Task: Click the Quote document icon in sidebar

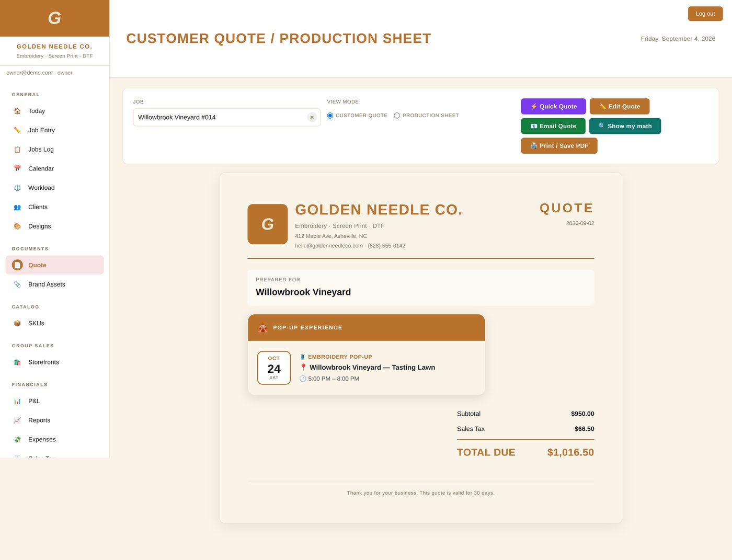Action: tap(17, 265)
